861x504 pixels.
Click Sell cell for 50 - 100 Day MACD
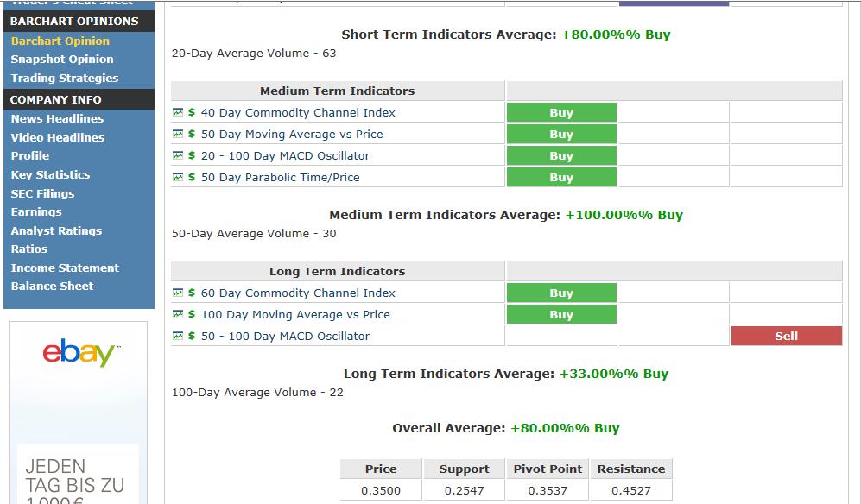(786, 336)
